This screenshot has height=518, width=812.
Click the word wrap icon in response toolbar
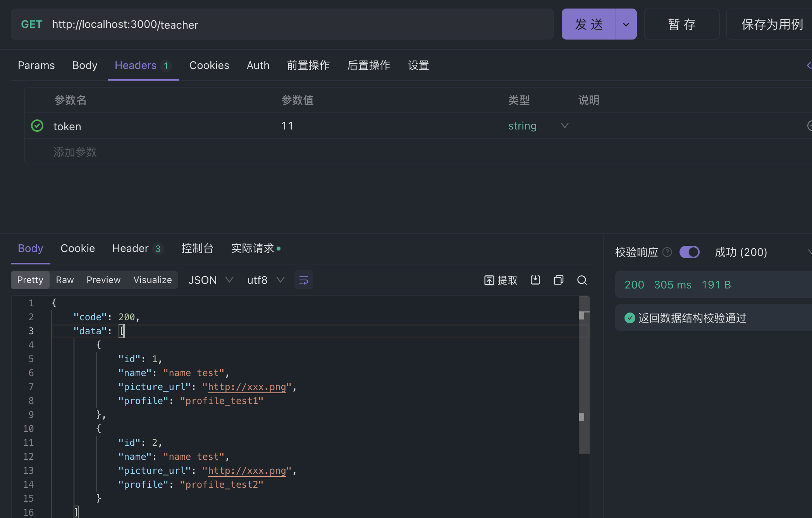click(303, 280)
